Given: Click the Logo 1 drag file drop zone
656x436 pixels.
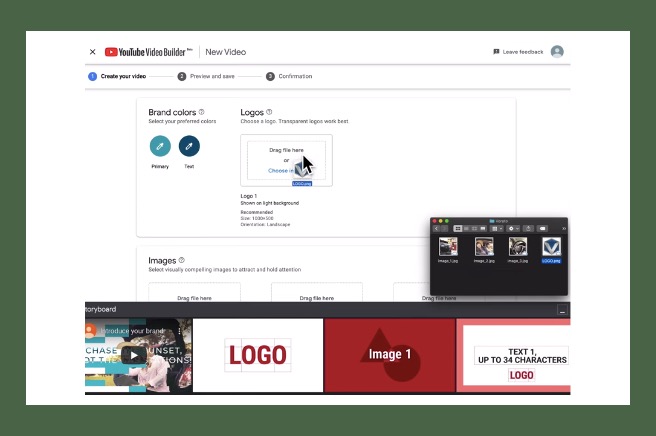Looking at the screenshot, I should coord(287,160).
